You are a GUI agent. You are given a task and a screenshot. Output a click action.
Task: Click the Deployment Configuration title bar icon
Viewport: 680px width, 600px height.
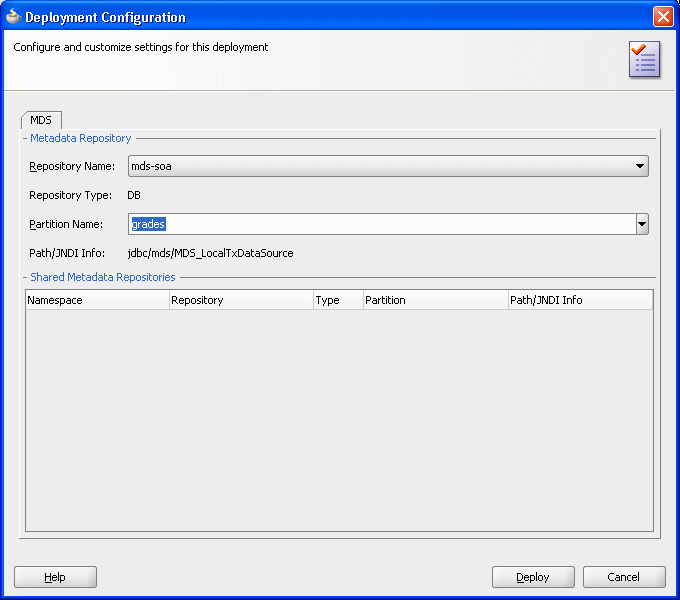pos(13,17)
